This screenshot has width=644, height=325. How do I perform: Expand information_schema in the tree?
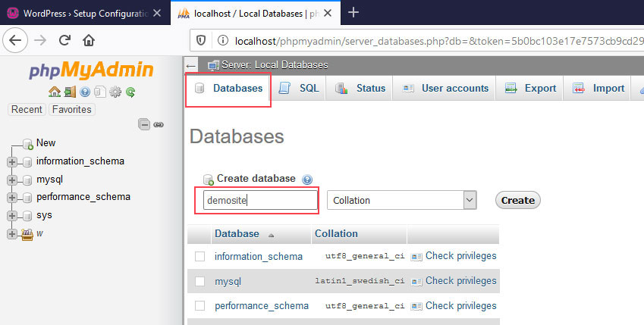(11, 161)
